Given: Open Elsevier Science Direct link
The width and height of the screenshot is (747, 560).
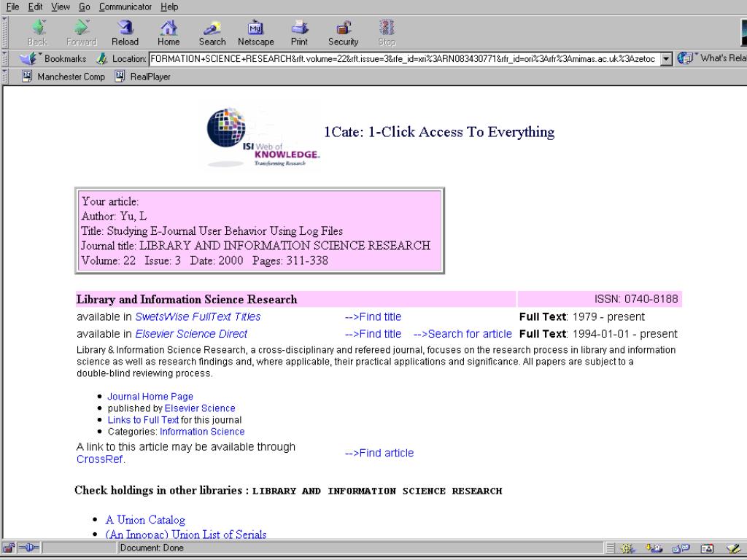Looking at the screenshot, I should (191, 334).
